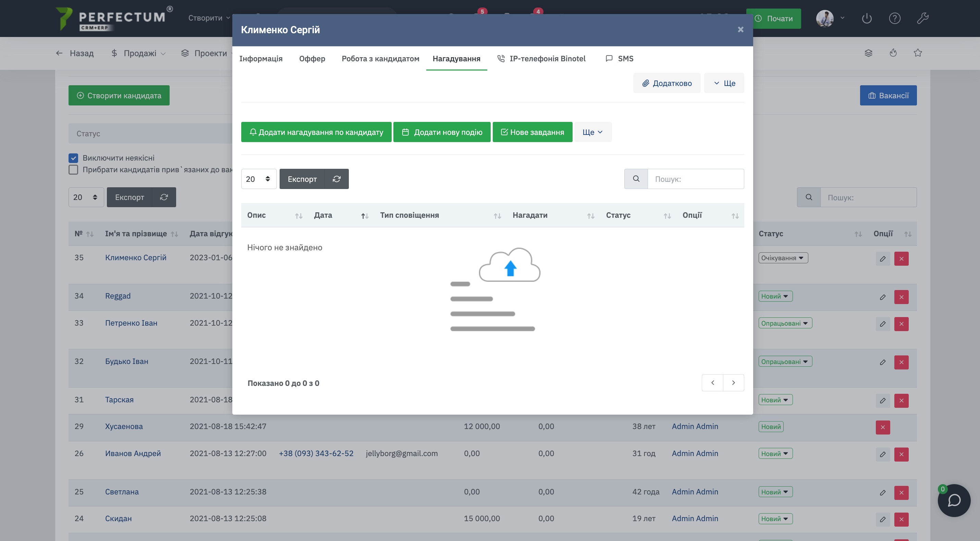
Task: Focus the background Пошук search field
Action: pos(868,197)
